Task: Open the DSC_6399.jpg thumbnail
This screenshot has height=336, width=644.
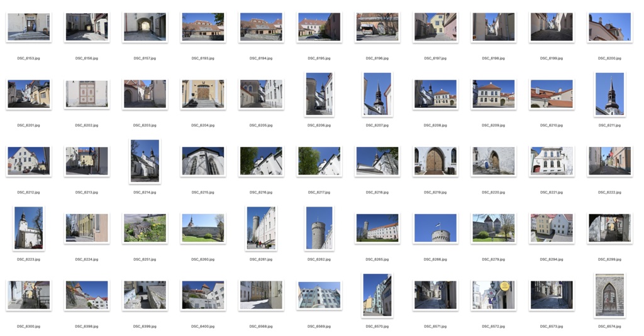Action: click(x=145, y=295)
